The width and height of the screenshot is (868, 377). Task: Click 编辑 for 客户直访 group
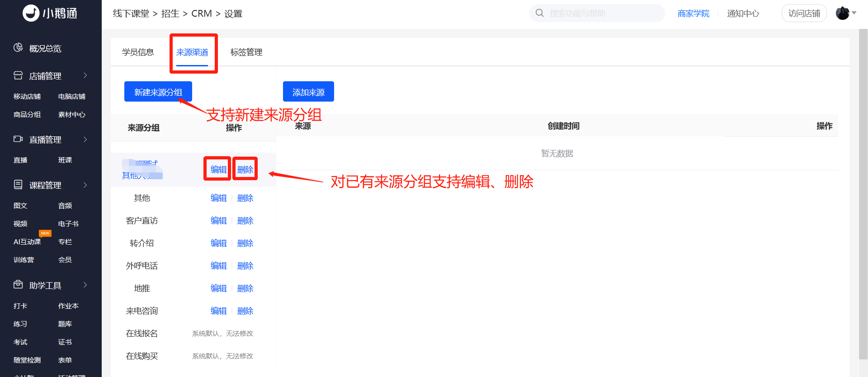[218, 221]
